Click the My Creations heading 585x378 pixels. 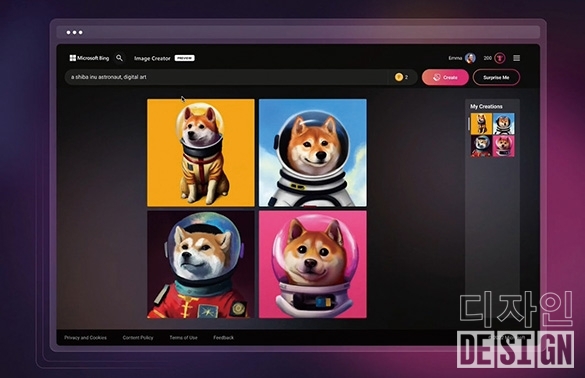tap(486, 106)
